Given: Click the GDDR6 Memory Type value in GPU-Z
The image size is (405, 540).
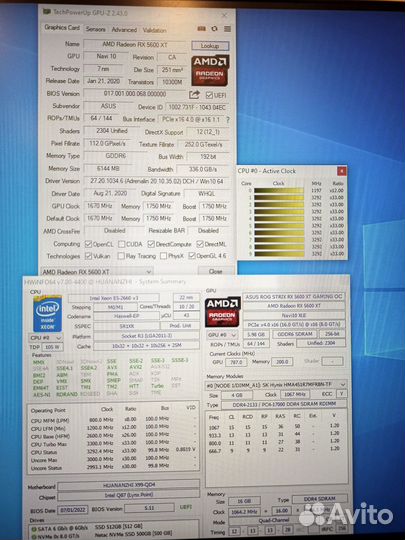Looking at the screenshot, I should coord(115,156).
